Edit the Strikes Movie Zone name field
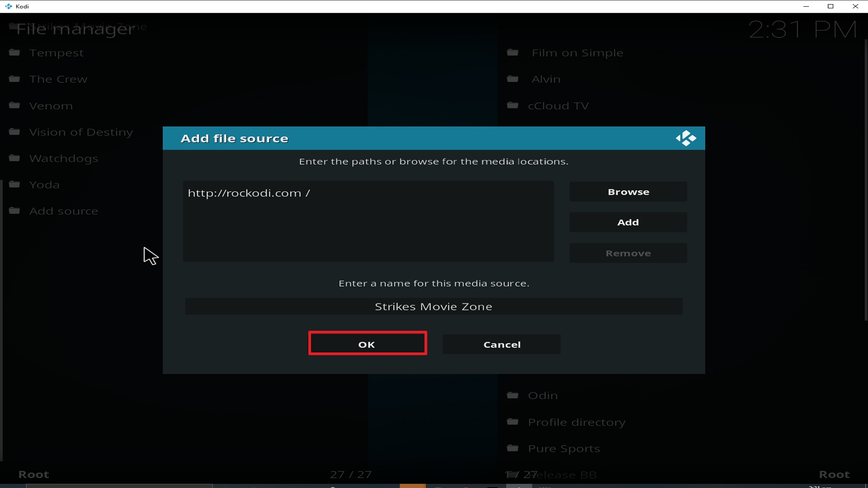Screen dimensions: 868x488 point(434,306)
